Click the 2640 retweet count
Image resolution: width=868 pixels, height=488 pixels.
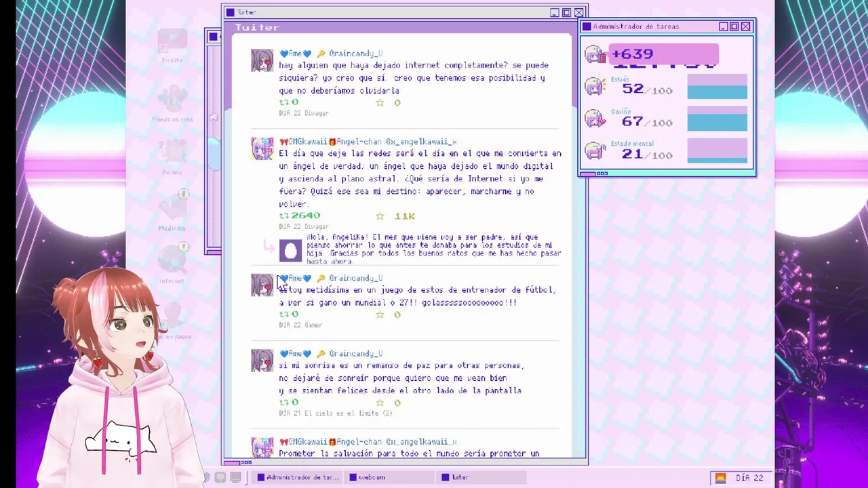305,216
